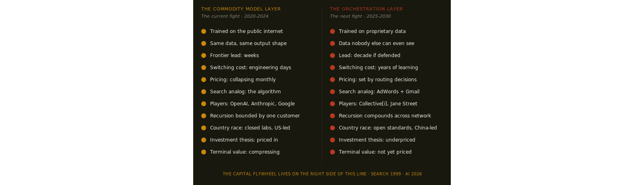Click orange bullet beside Terminal value: compressing
644x185 pixels.
pos(204,152)
